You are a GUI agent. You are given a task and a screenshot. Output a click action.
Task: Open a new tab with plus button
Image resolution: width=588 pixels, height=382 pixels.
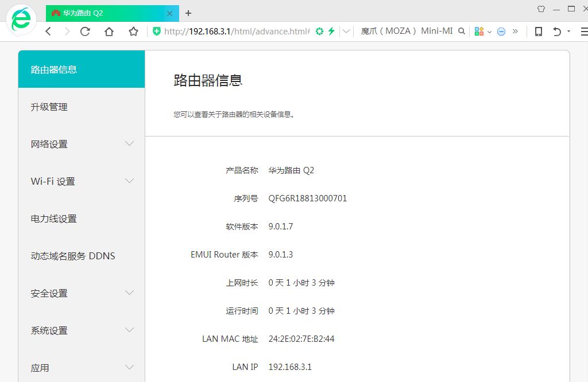[188, 14]
